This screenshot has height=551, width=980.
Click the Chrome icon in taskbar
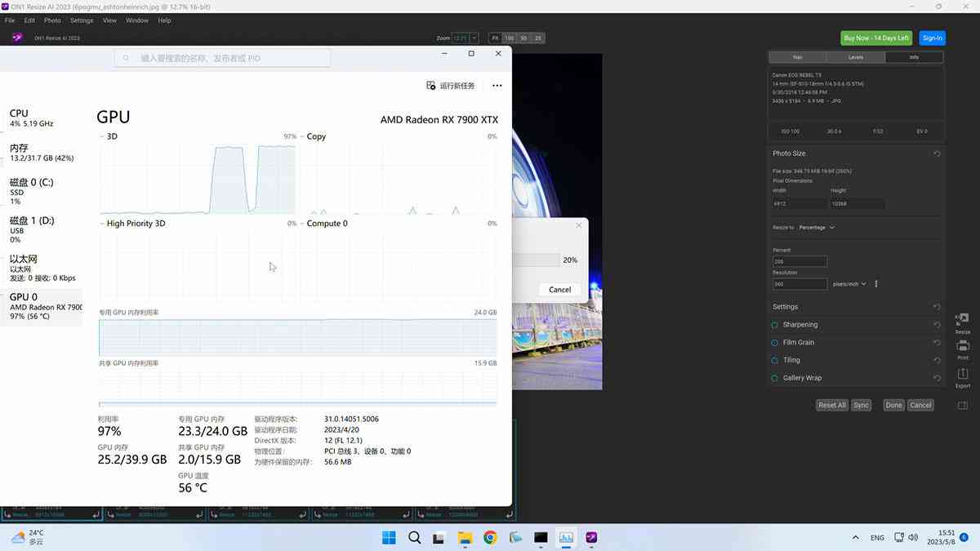[490, 537]
